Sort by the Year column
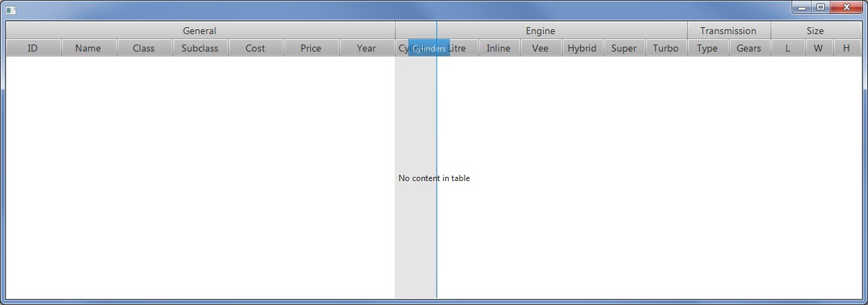868x305 pixels. 367,48
